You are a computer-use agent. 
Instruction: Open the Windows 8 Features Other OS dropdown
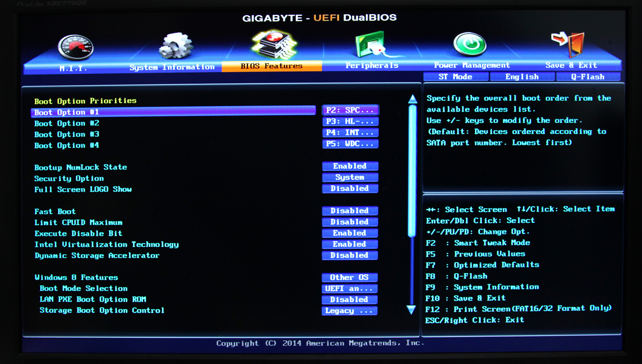point(349,278)
